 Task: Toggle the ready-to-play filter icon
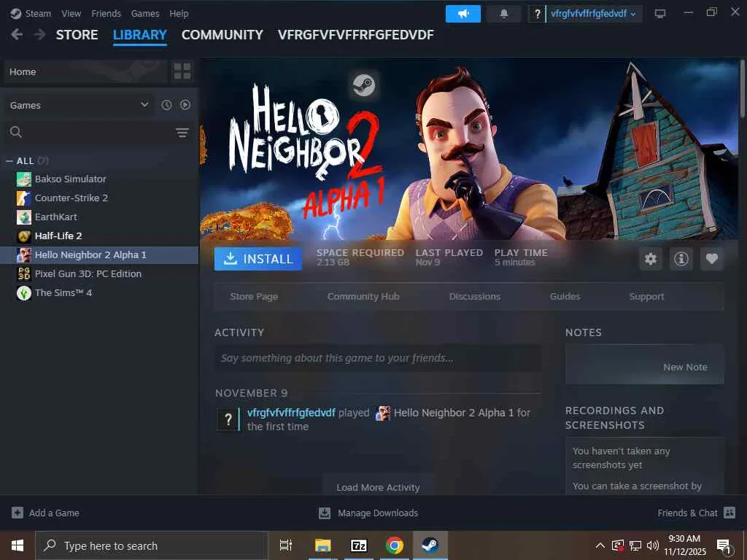185,105
